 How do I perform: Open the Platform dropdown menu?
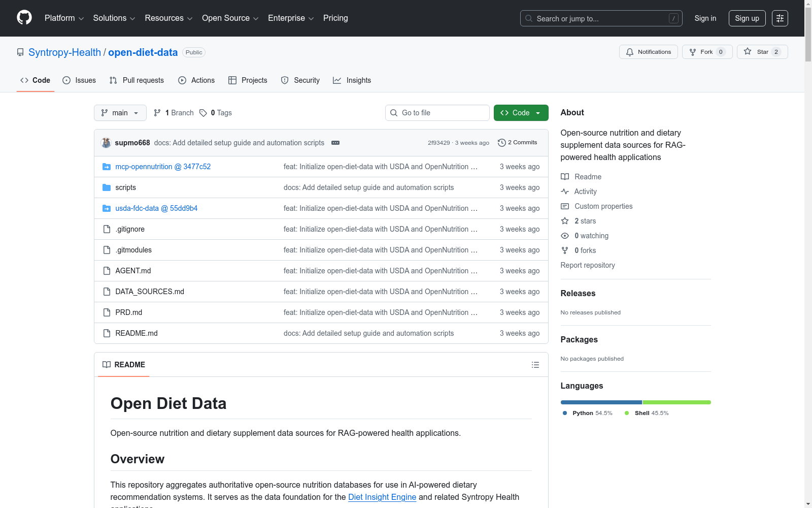click(x=64, y=18)
